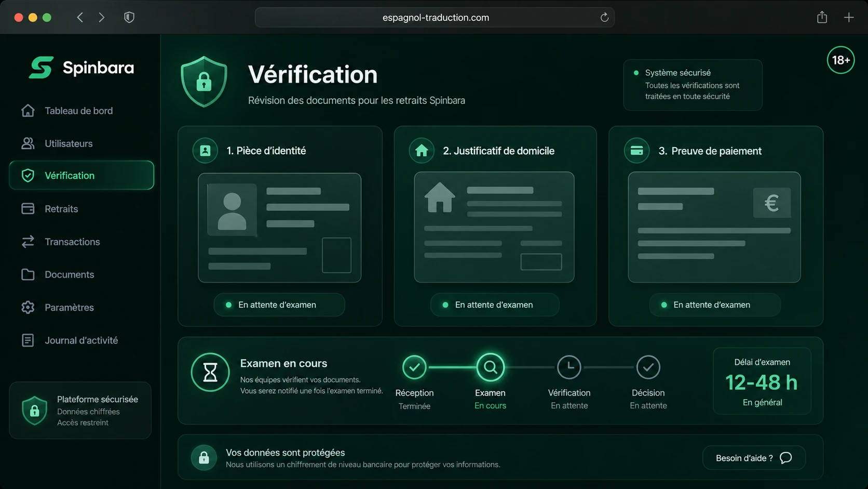Go back with browser back arrow
The image size is (868, 489).
[x=80, y=17]
